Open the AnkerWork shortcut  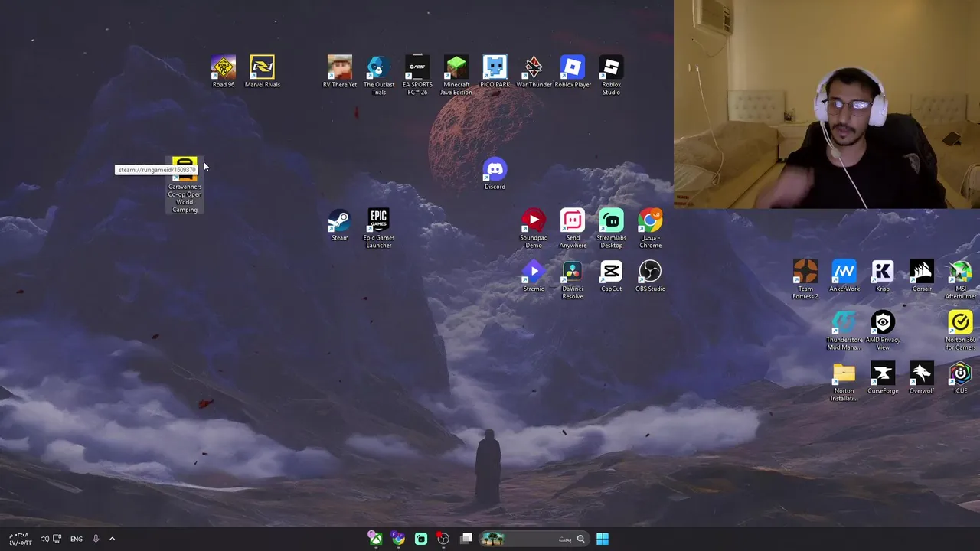click(844, 275)
